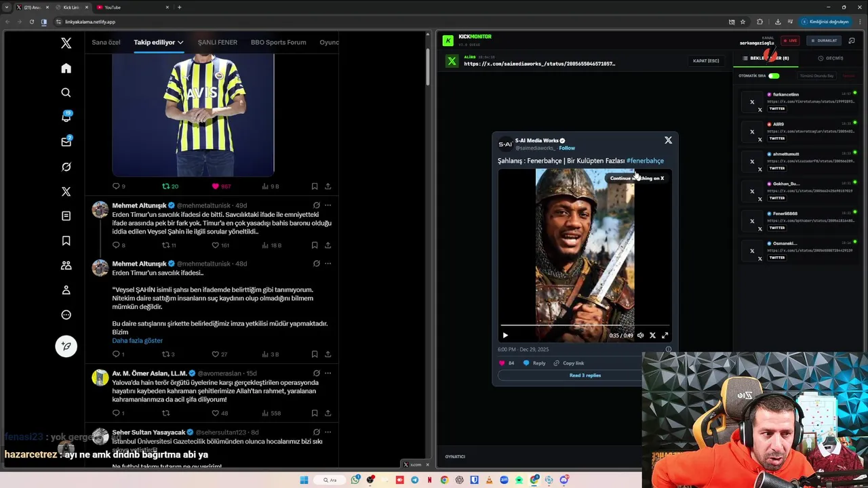Click Continue watching on X overlay

[637, 178]
